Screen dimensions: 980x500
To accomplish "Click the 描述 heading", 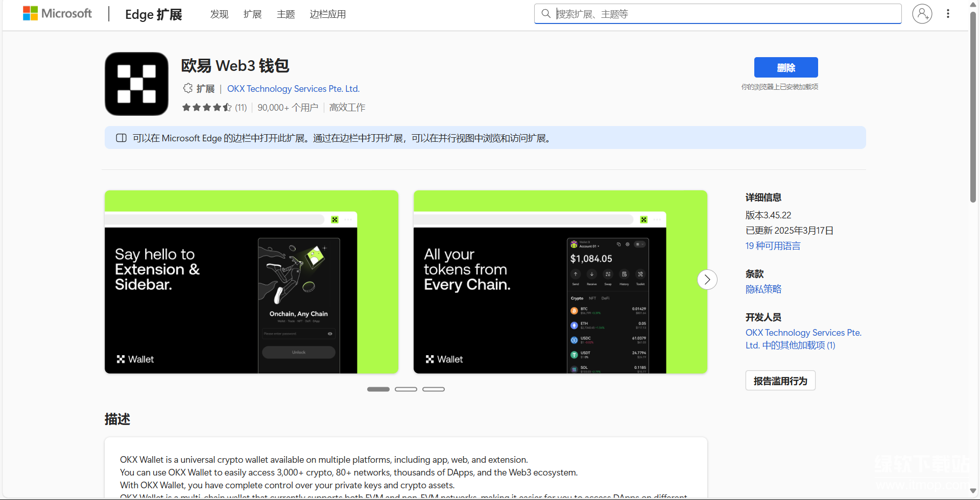I will tap(117, 419).
